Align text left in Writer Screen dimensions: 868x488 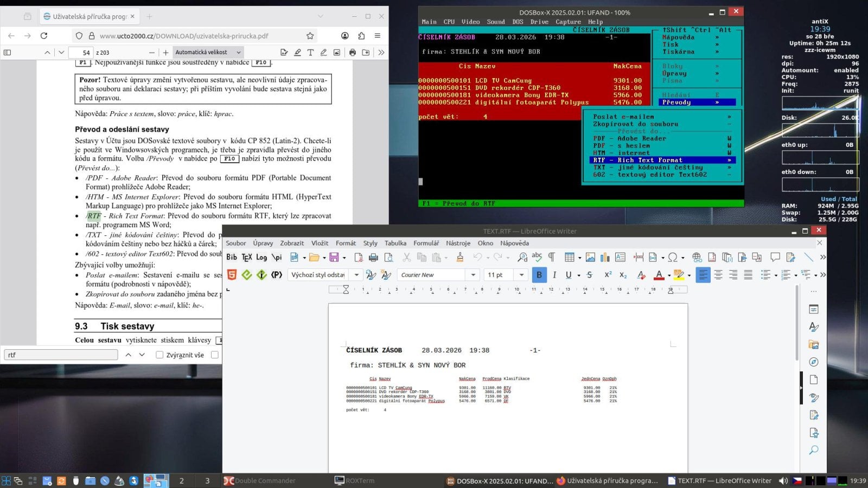tap(703, 275)
